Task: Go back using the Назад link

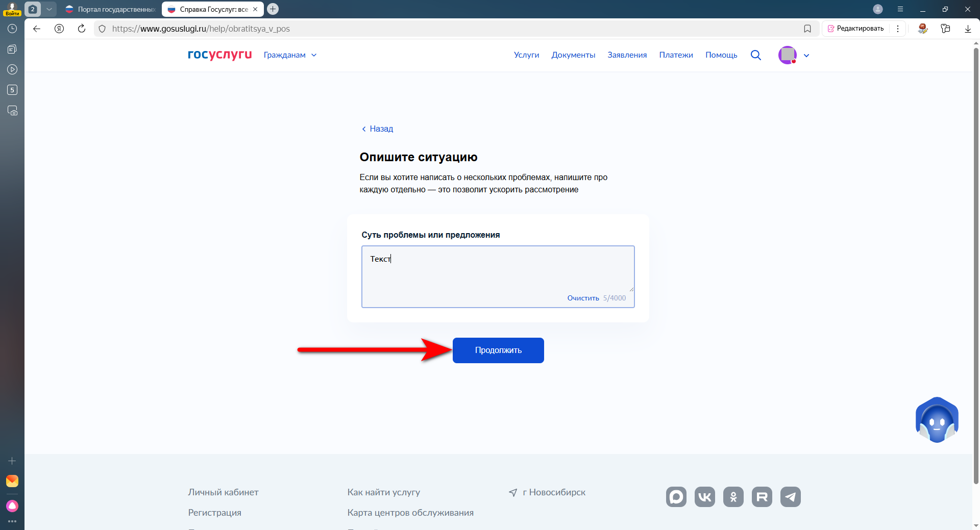Action: [x=378, y=129]
